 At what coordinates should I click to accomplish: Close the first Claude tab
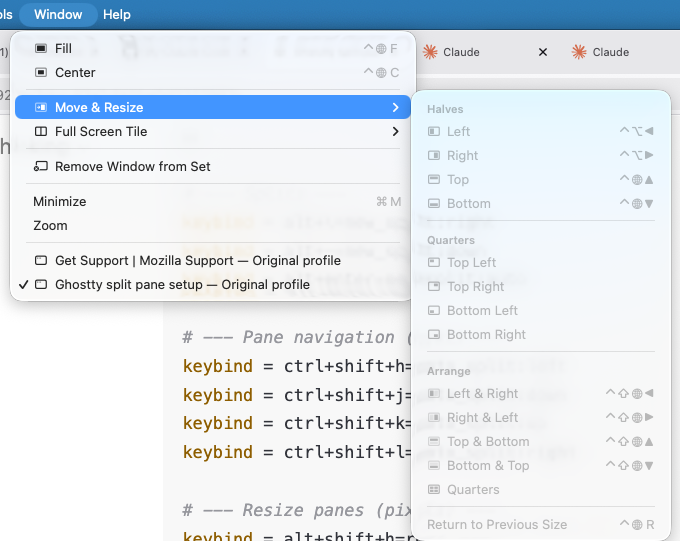click(543, 52)
